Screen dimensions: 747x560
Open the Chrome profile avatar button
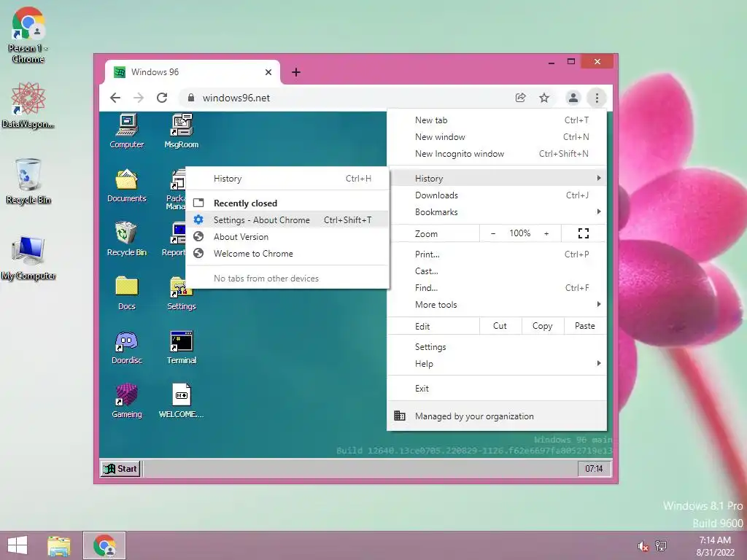pyautogui.click(x=573, y=98)
